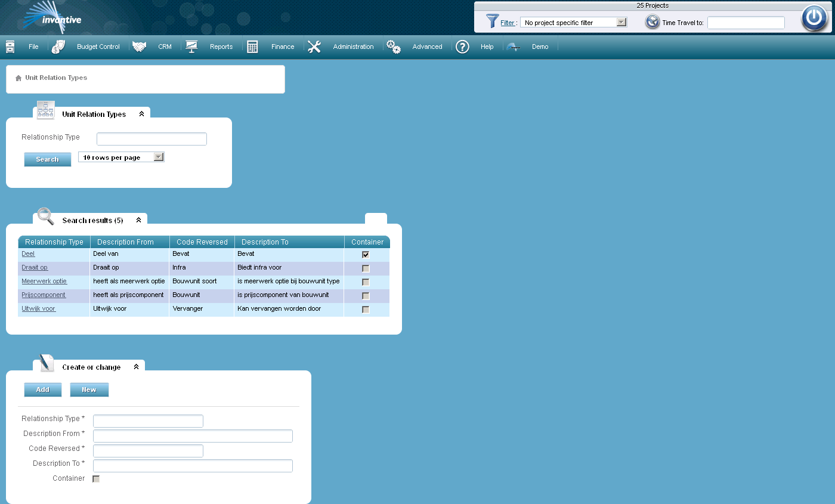The width and height of the screenshot is (835, 504).
Task: Open the rows per page dropdown
Action: tap(121, 157)
